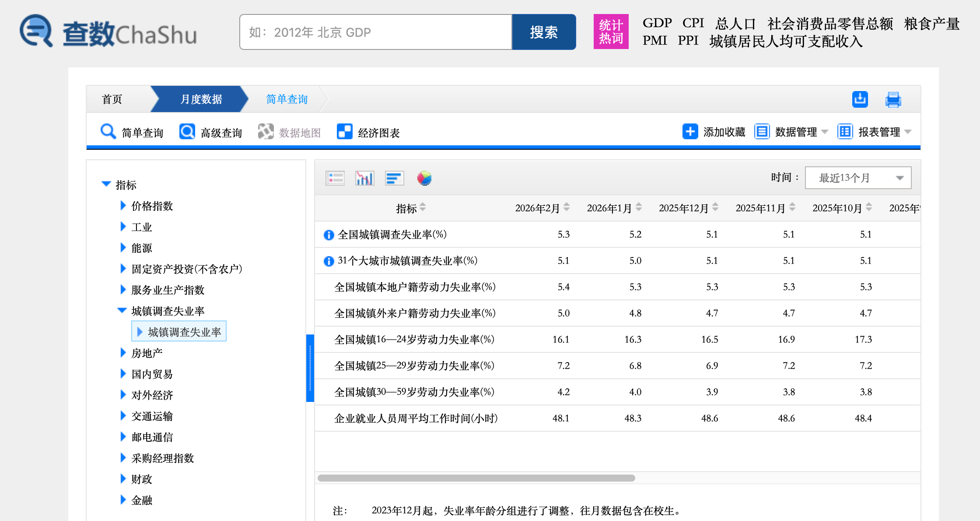The image size is (980, 521).
Task: Click the GDP hot keyword link
Action: pos(657,23)
